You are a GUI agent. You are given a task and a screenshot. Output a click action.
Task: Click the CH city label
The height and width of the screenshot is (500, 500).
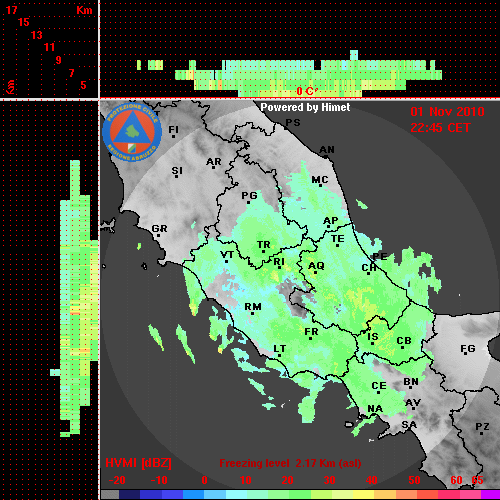coord(369,268)
